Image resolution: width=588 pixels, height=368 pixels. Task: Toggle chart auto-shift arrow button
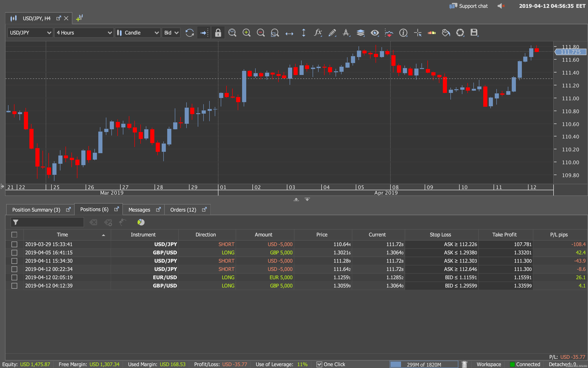(x=204, y=33)
